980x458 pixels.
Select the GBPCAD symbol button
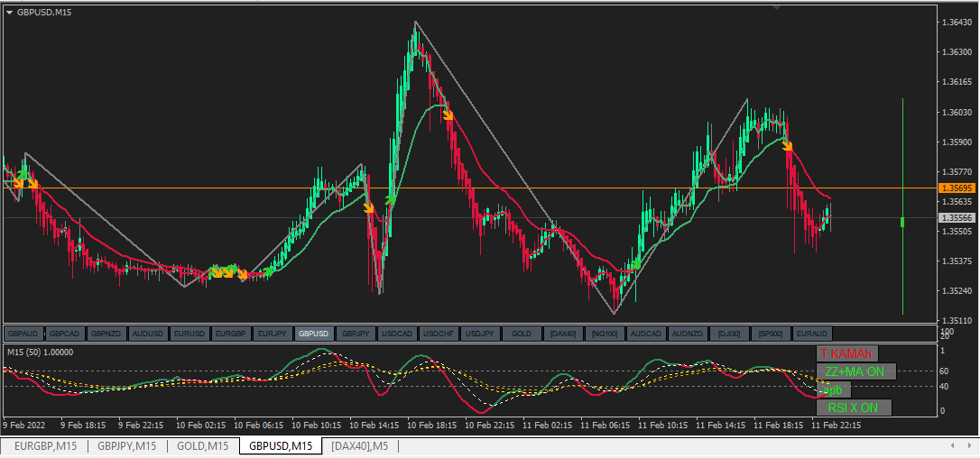pyautogui.click(x=65, y=334)
